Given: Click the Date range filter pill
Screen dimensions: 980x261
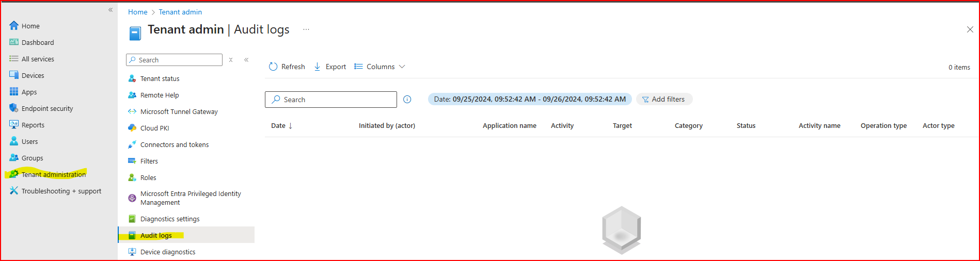Looking at the screenshot, I should click(530, 99).
